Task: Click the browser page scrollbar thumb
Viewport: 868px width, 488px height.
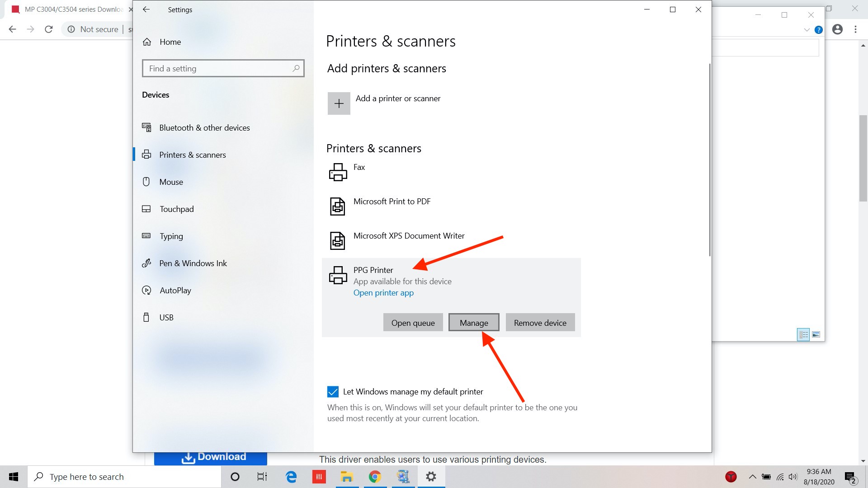Action: 863,158
